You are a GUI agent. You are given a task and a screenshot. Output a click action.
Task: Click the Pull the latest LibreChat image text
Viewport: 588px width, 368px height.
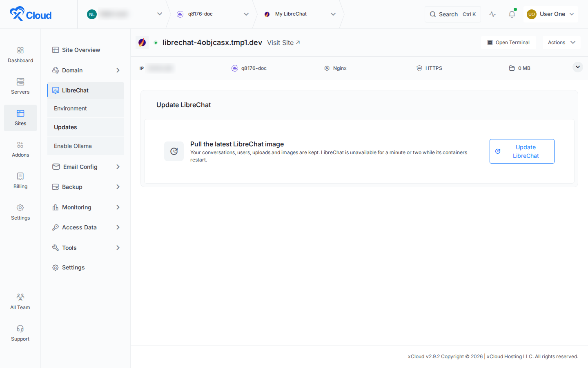237,144
